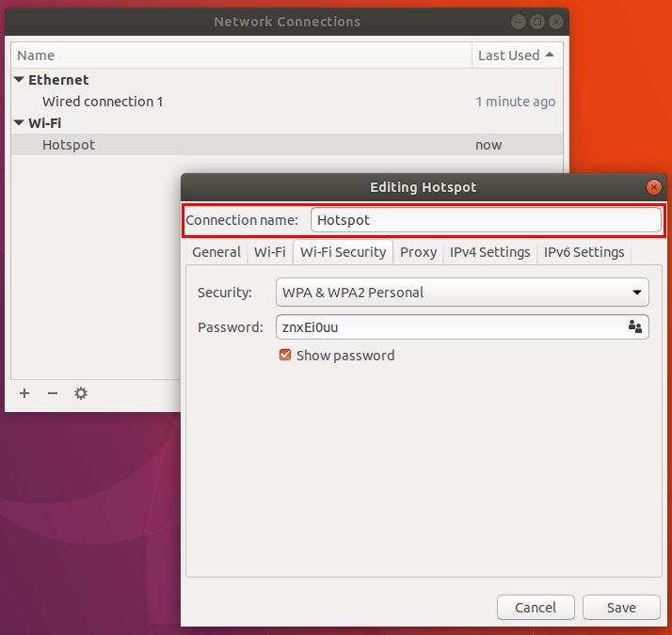Click the Cancel button

[536, 607]
